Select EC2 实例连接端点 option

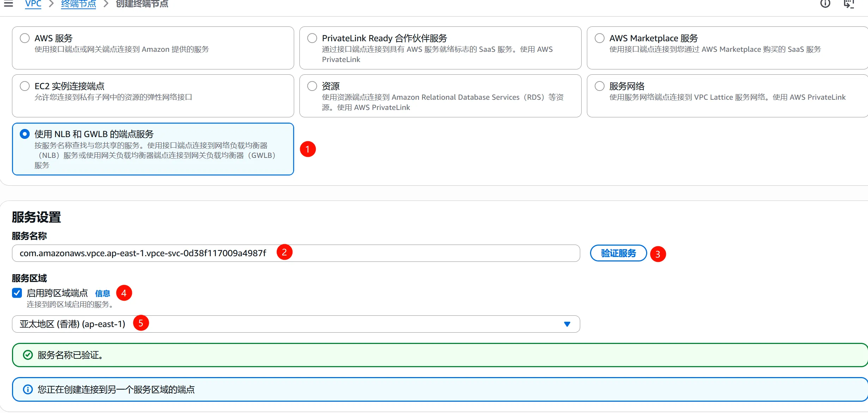click(x=25, y=86)
